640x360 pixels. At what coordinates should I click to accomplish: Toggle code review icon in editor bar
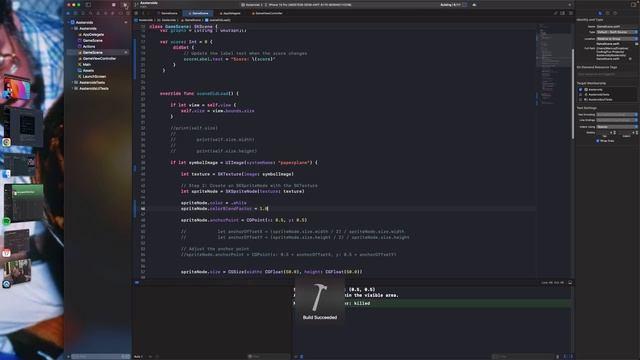pyautogui.click(x=556, y=13)
